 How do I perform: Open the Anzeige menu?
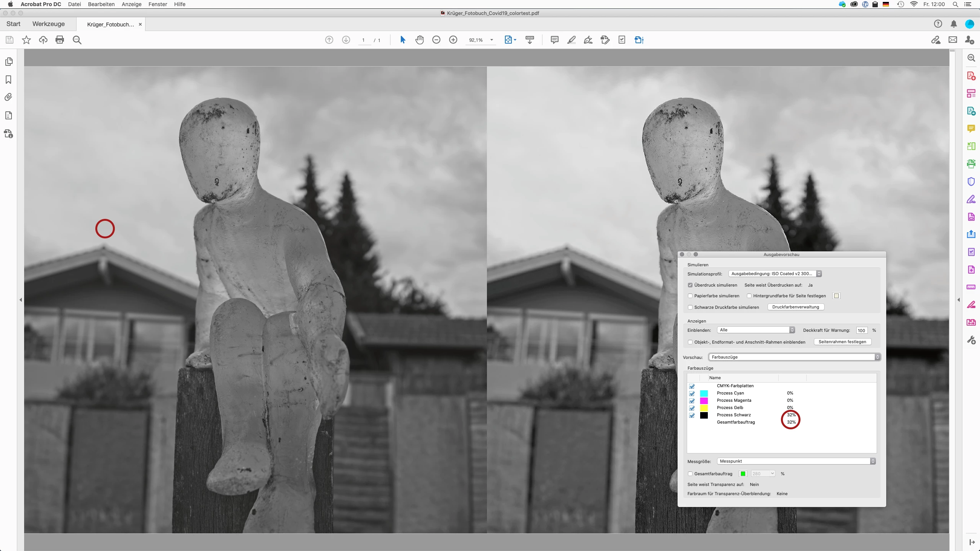(x=131, y=4)
